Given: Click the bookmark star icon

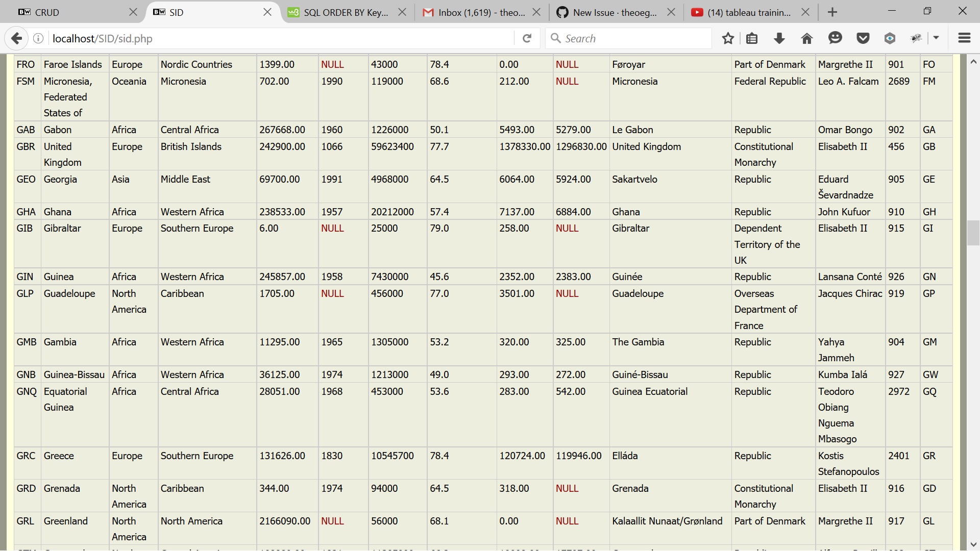Looking at the screenshot, I should point(728,38).
